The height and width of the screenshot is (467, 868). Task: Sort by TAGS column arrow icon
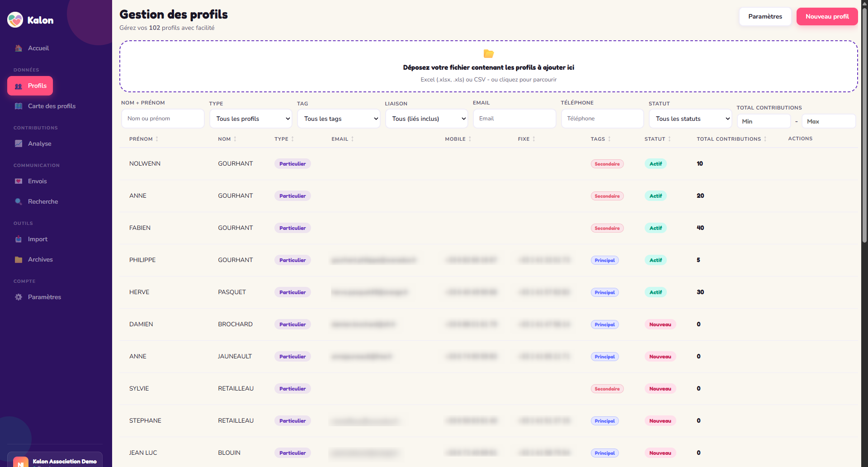click(x=609, y=139)
